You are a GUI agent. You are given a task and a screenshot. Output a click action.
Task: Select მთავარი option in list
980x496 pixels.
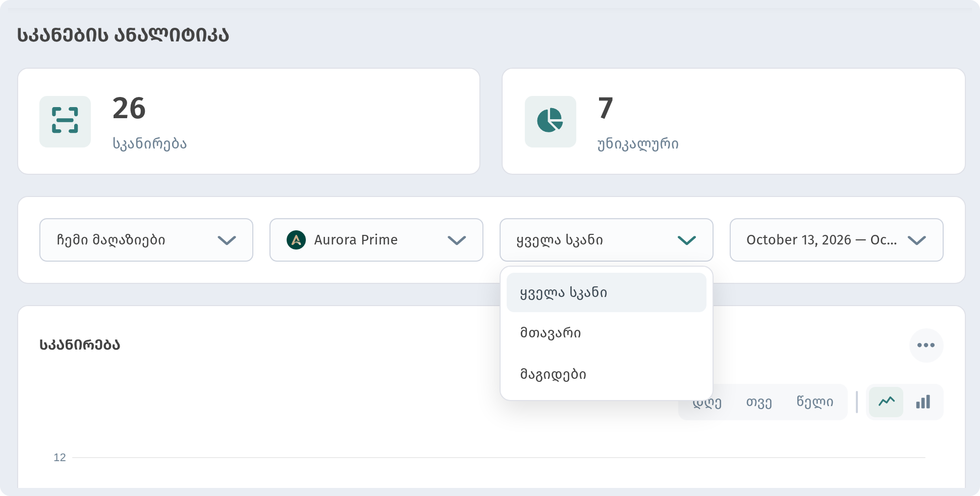click(x=607, y=333)
